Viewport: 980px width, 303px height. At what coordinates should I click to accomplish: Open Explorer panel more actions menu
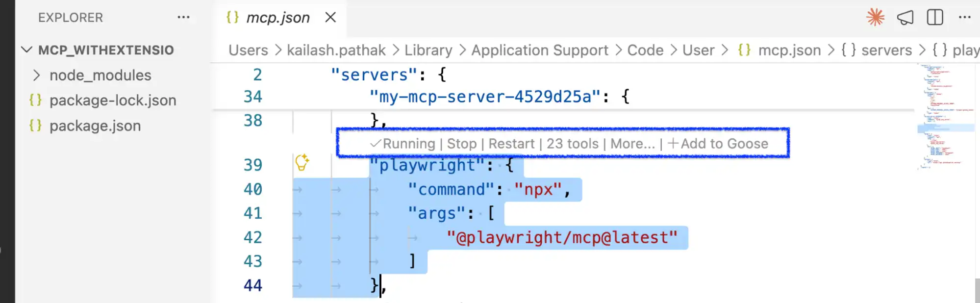tap(183, 17)
